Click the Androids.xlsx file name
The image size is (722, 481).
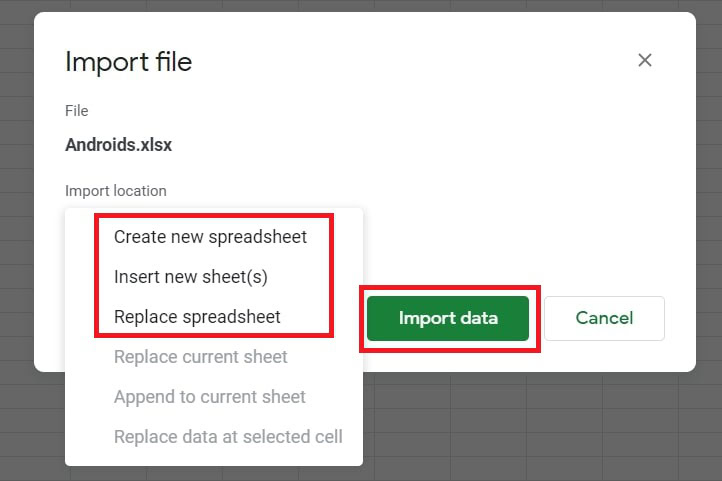[119, 144]
